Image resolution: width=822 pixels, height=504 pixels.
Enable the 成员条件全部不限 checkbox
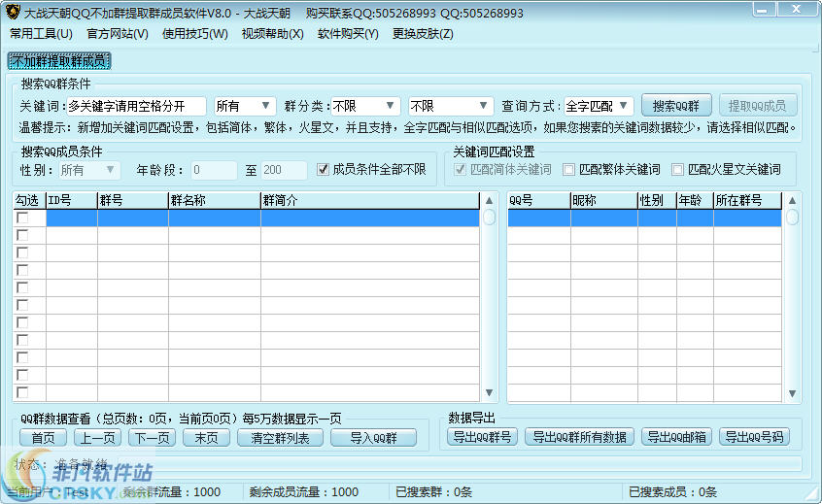[x=324, y=170]
